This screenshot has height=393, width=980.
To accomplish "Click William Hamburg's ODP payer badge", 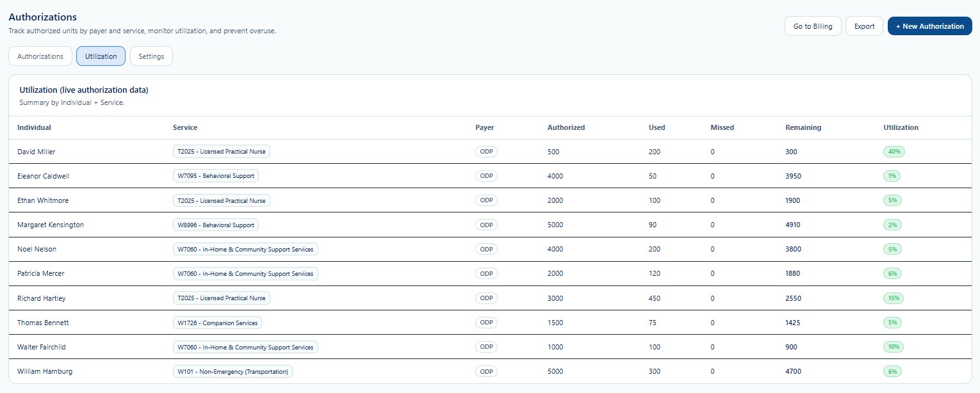I will (x=486, y=371).
